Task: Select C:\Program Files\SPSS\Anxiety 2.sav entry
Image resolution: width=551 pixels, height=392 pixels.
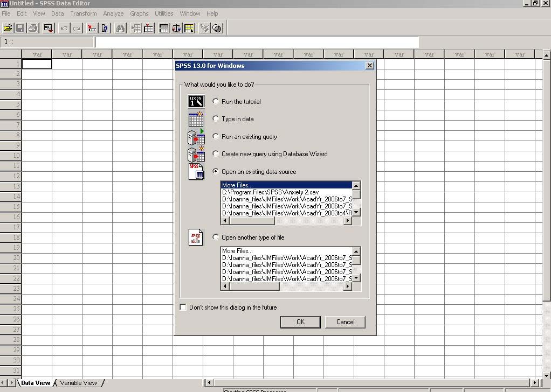Action: [x=286, y=192]
